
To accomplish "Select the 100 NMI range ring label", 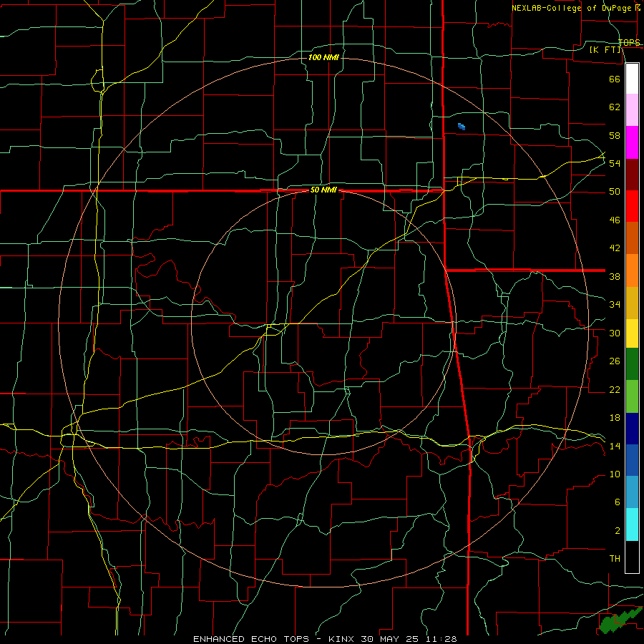I will tap(323, 57).
